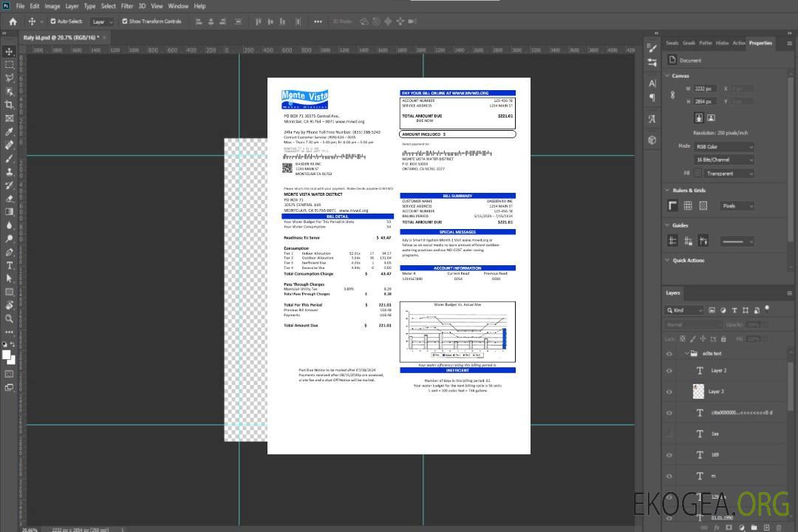798x532 pixels.
Task: Select the Move tool
Action: point(9,52)
